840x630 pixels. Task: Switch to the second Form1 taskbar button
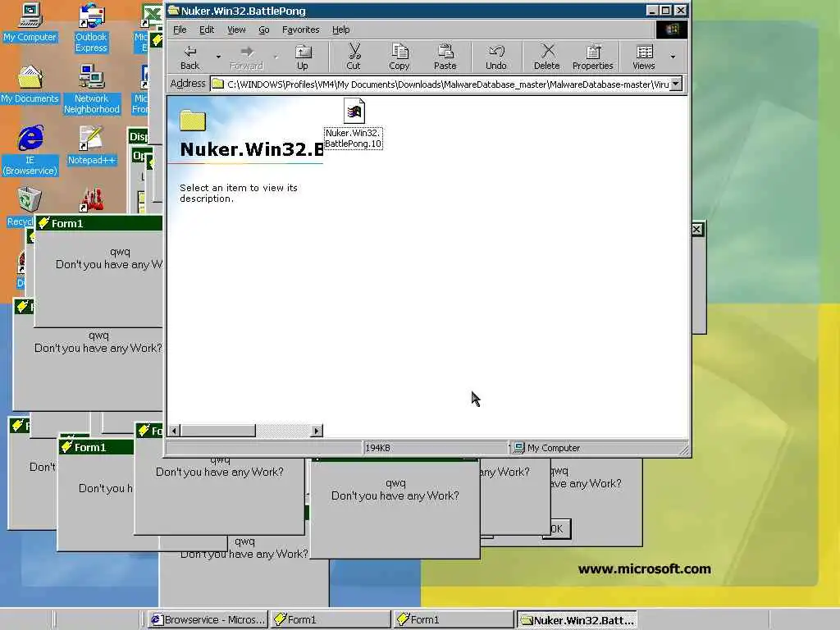[x=453, y=620]
